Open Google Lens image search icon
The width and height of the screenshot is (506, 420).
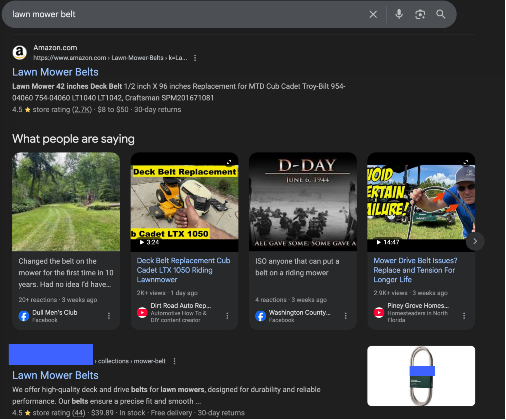420,14
